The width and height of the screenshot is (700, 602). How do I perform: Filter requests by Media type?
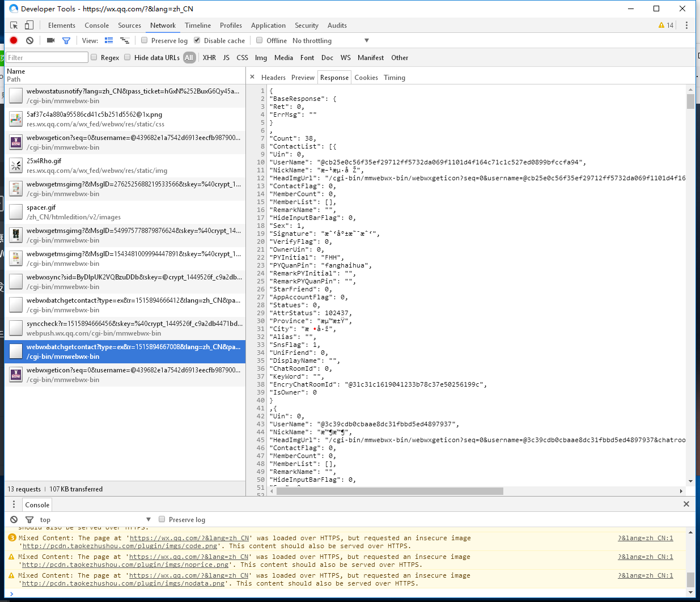(x=284, y=58)
